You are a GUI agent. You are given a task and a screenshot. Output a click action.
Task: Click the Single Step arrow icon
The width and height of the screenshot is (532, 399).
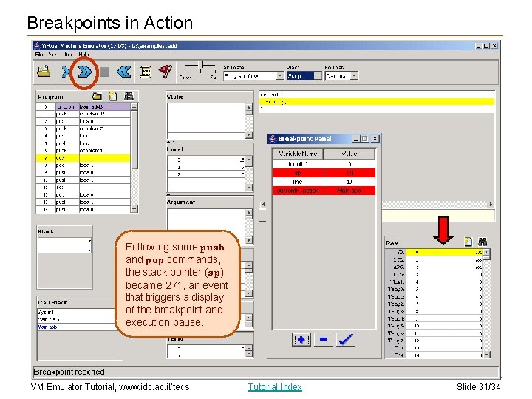(x=65, y=72)
